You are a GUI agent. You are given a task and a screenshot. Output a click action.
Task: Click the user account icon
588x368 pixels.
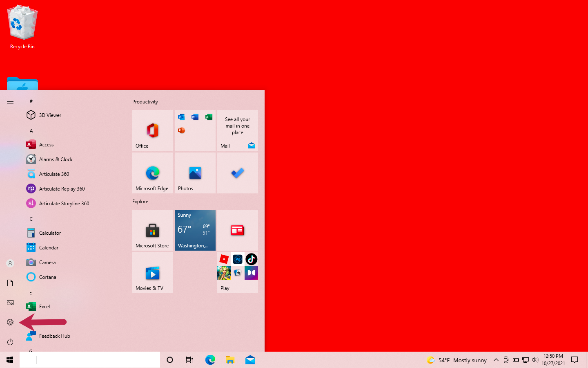tap(10, 263)
